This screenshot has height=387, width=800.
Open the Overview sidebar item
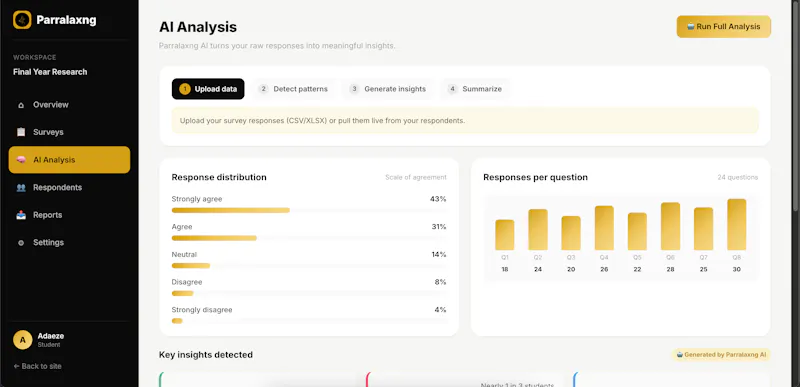[69, 105]
